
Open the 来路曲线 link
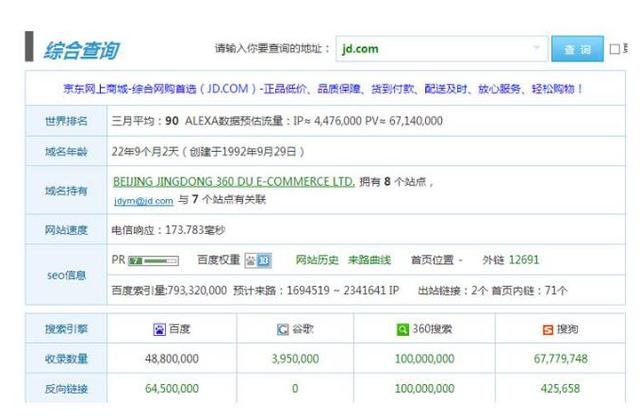coord(369,260)
